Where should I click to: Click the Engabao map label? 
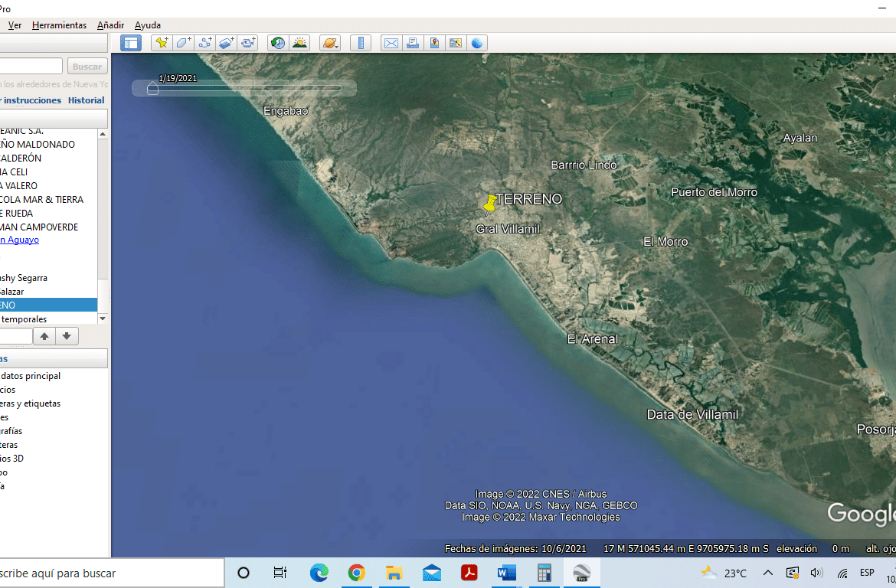coord(286,111)
